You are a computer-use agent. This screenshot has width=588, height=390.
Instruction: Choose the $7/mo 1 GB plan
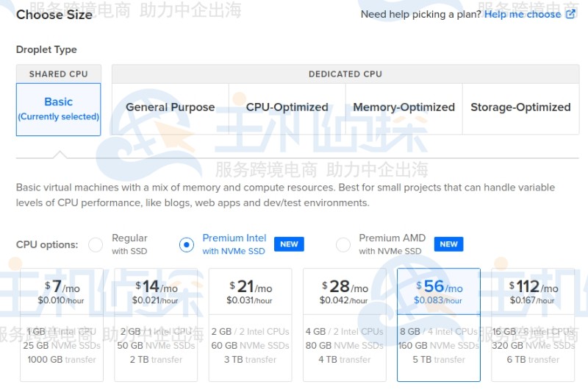[x=62, y=325]
